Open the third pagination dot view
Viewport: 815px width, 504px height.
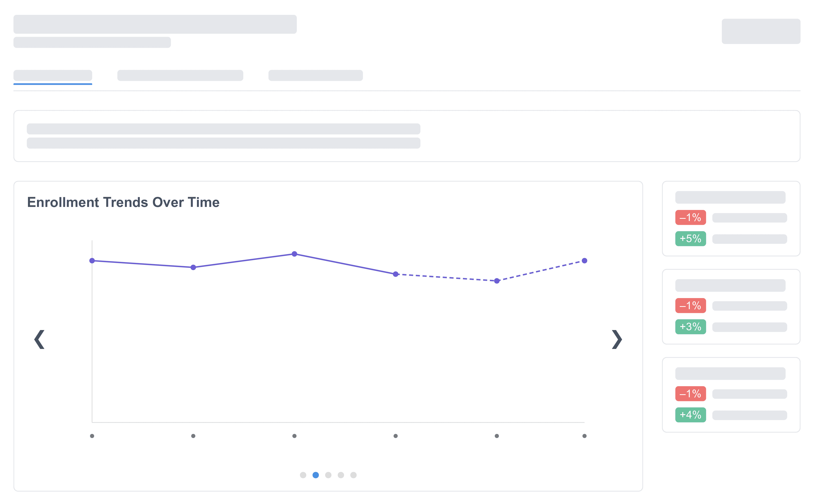pos(328,475)
